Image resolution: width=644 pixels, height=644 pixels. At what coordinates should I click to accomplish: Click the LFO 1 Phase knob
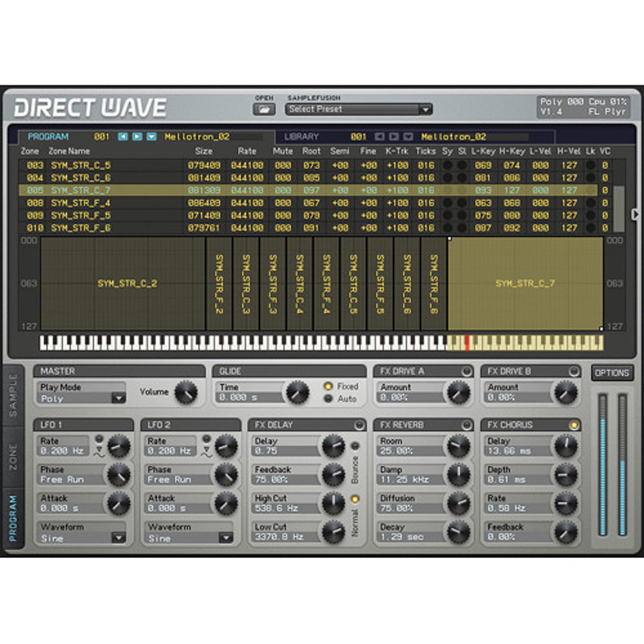coord(119,475)
